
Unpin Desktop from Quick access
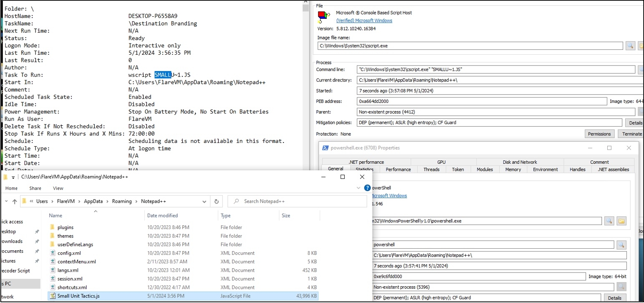(x=36, y=231)
